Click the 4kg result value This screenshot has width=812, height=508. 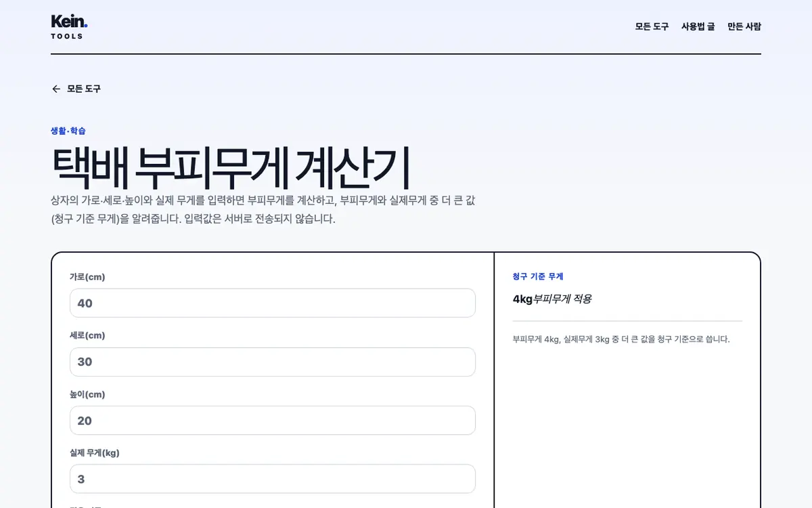point(523,299)
